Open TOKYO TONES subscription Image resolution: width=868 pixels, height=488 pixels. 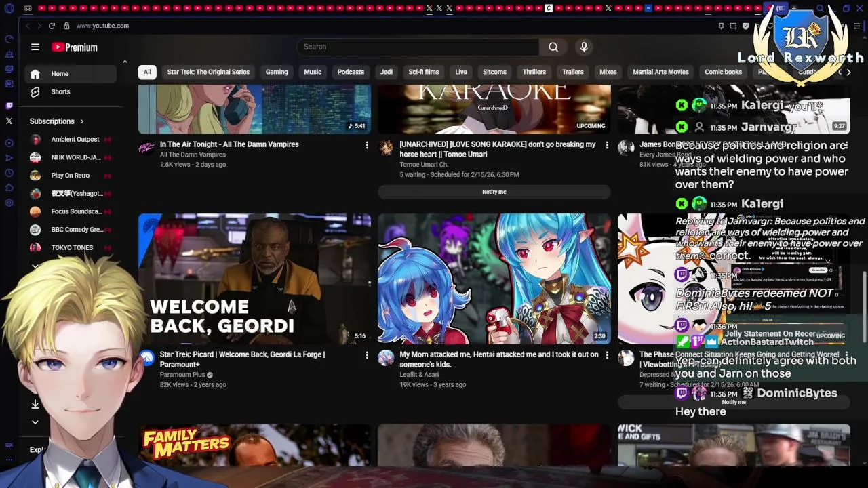[71, 248]
